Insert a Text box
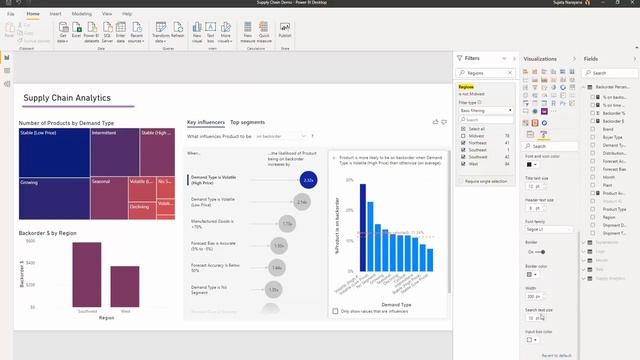Image resolution: width=640 pixels, height=360 pixels. point(211,32)
